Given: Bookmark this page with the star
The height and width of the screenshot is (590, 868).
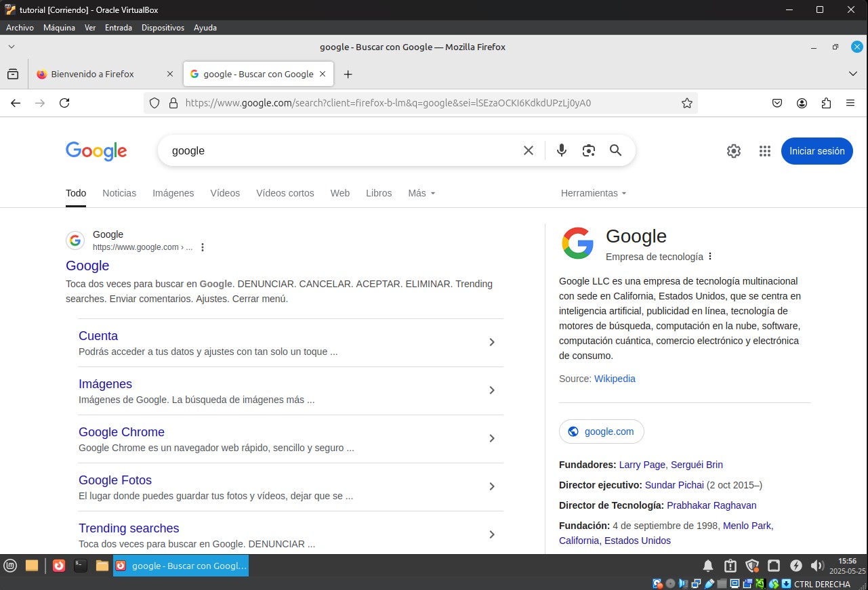Looking at the screenshot, I should click(x=687, y=103).
